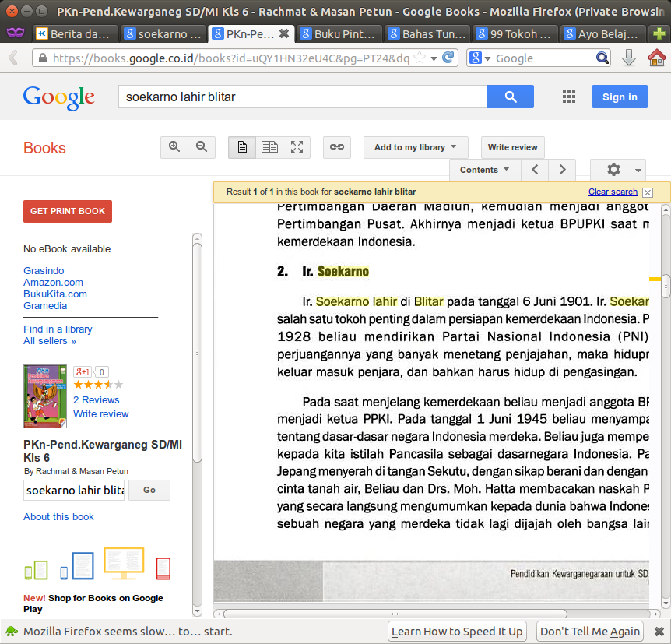671x644 pixels.
Task: Open the Gramedia seller link
Action: [45, 306]
